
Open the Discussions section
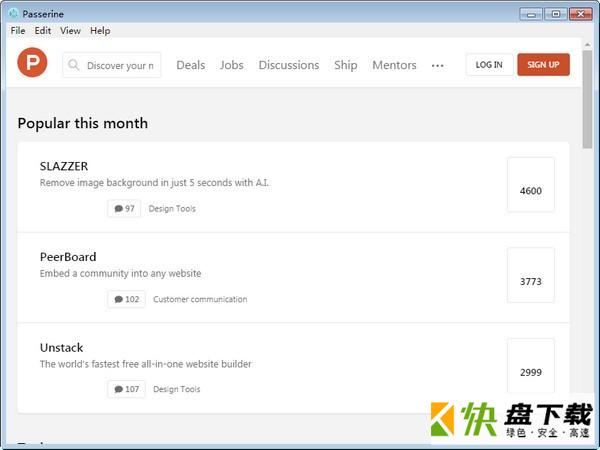pyautogui.click(x=289, y=65)
